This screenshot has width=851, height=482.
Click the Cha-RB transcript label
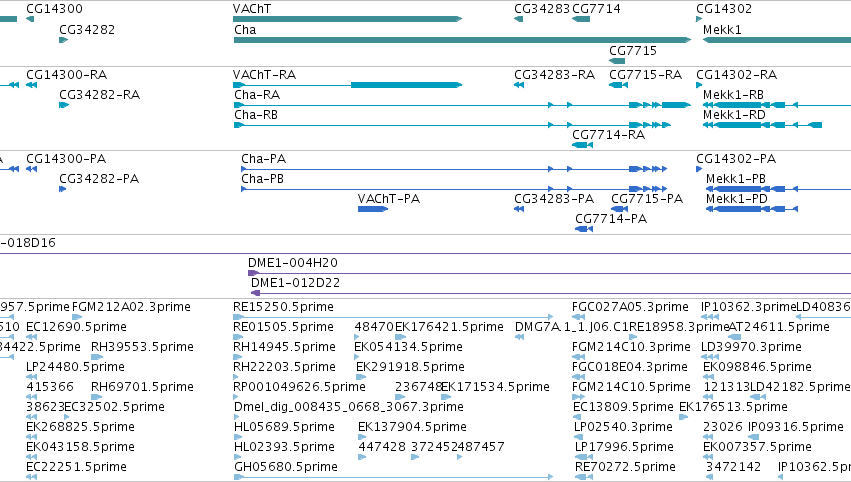[x=256, y=115]
